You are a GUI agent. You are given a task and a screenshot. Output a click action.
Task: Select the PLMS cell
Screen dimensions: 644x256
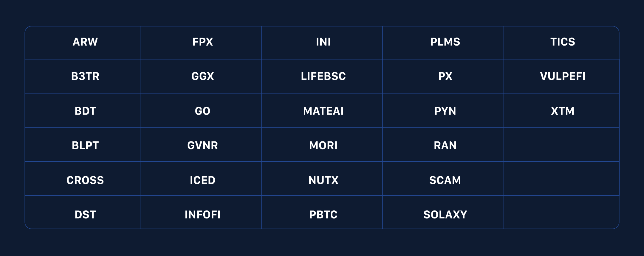coord(445,42)
